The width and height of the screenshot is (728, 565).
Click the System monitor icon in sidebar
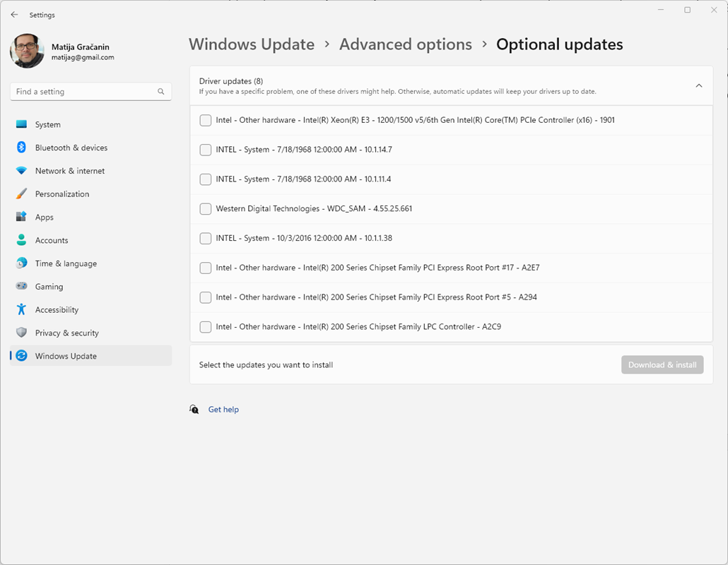coord(21,124)
